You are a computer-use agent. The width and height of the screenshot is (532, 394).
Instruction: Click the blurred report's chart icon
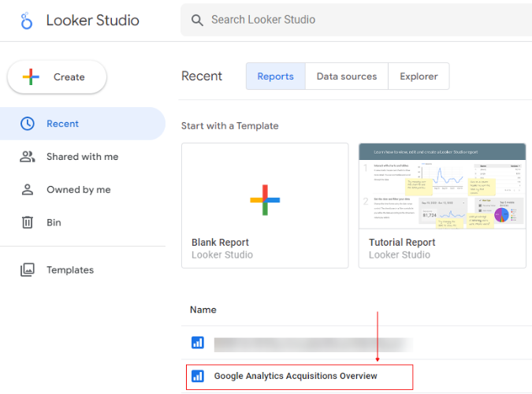[198, 343]
